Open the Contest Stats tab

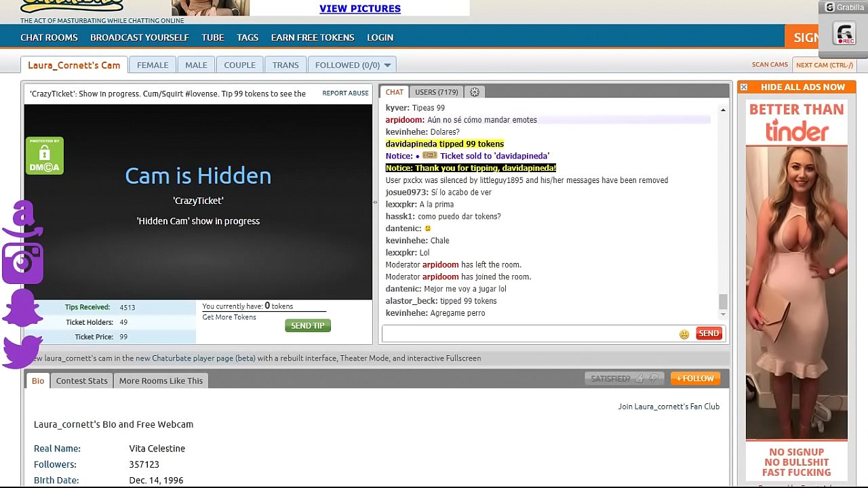(x=81, y=381)
